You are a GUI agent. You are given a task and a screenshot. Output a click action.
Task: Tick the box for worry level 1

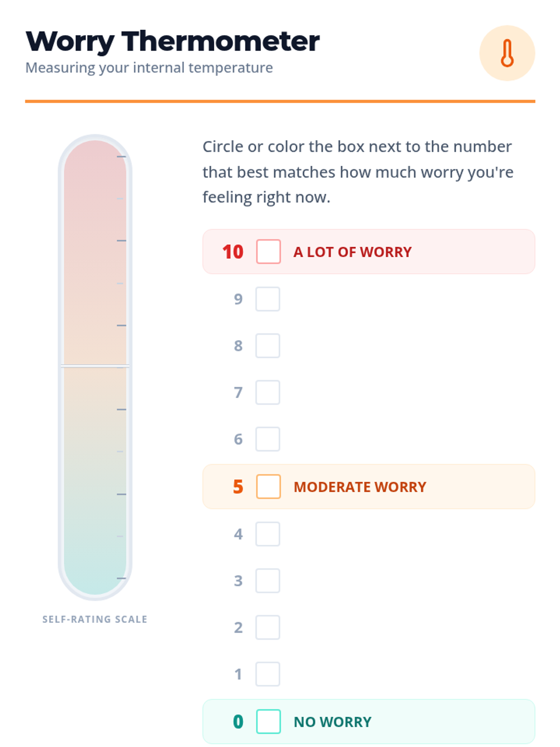(x=268, y=674)
